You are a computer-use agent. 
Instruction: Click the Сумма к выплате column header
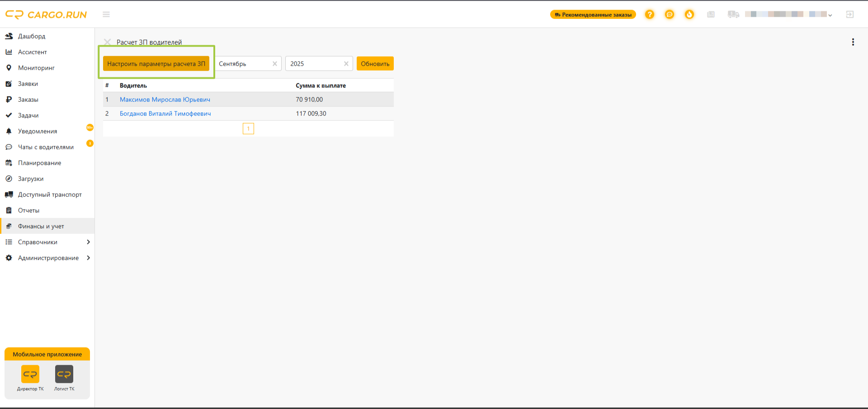(321, 86)
